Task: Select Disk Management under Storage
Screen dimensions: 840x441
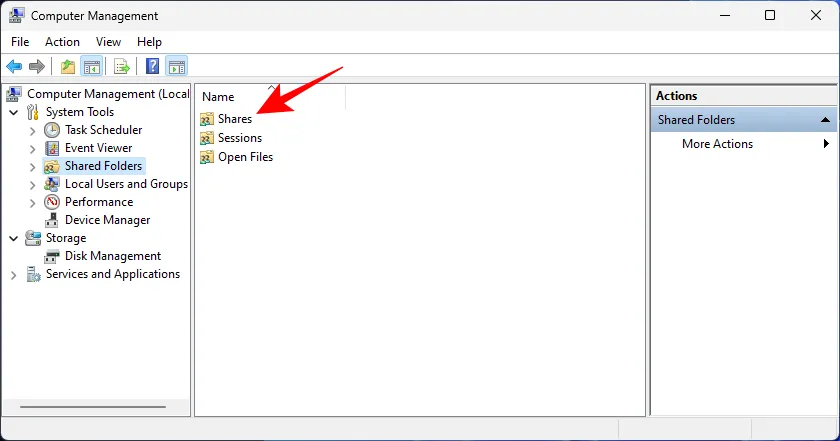Action: point(112,256)
